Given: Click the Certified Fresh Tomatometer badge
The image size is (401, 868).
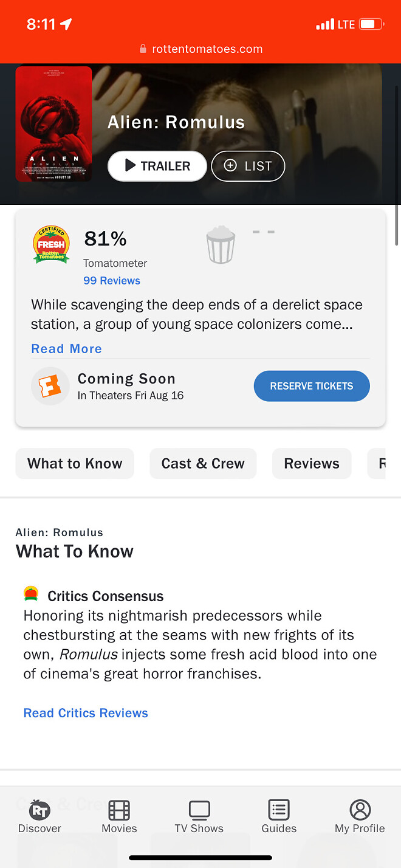Looking at the screenshot, I should pyautogui.click(x=51, y=244).
